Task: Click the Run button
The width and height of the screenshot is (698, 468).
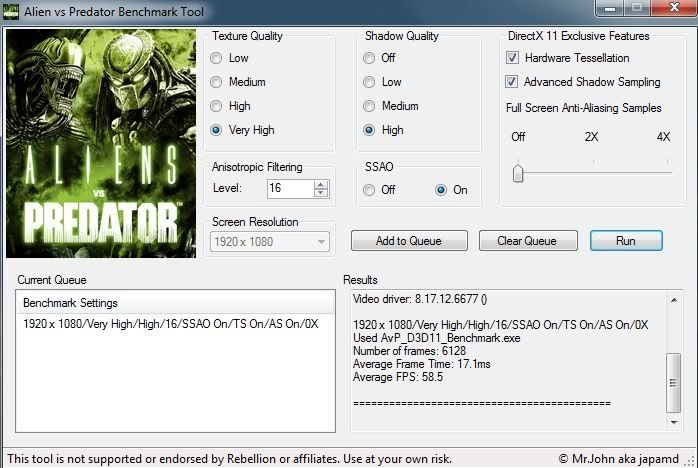Action: tap(626, 241)
